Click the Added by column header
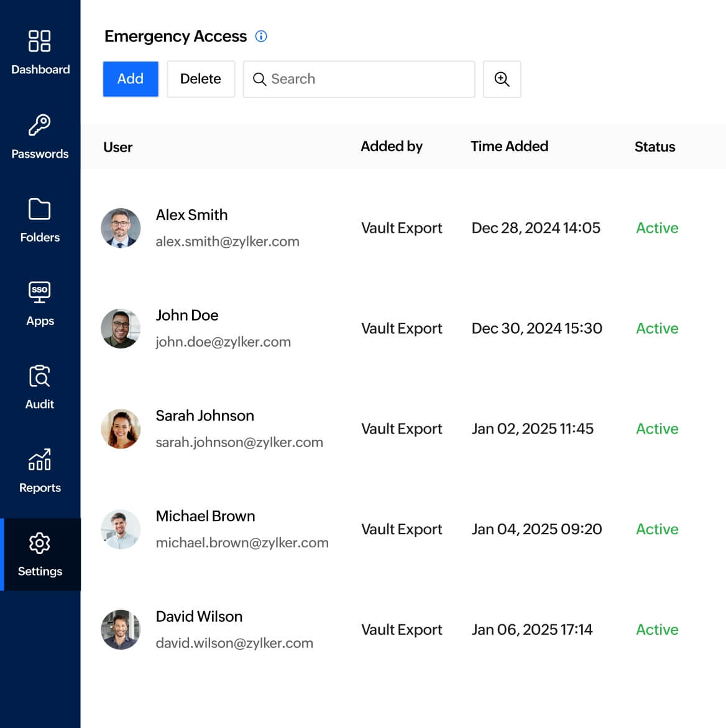The image size is (726, 728). tap(392, 147)
